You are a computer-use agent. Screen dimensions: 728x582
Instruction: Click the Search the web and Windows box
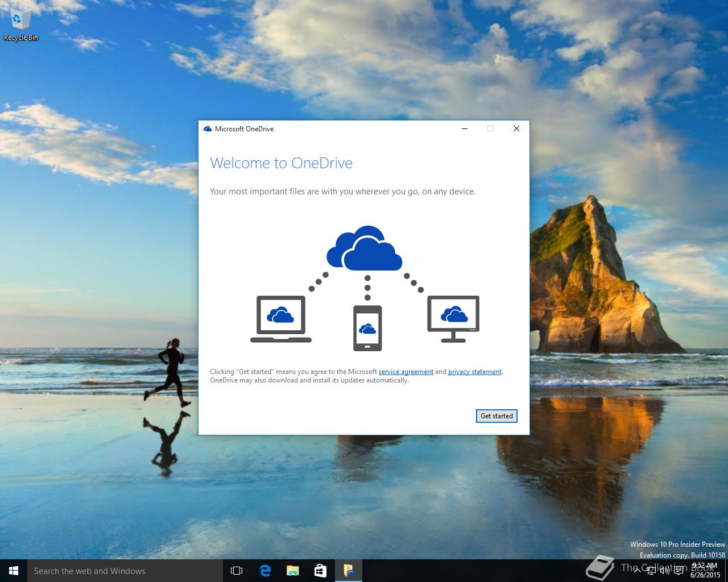[125, 571]
